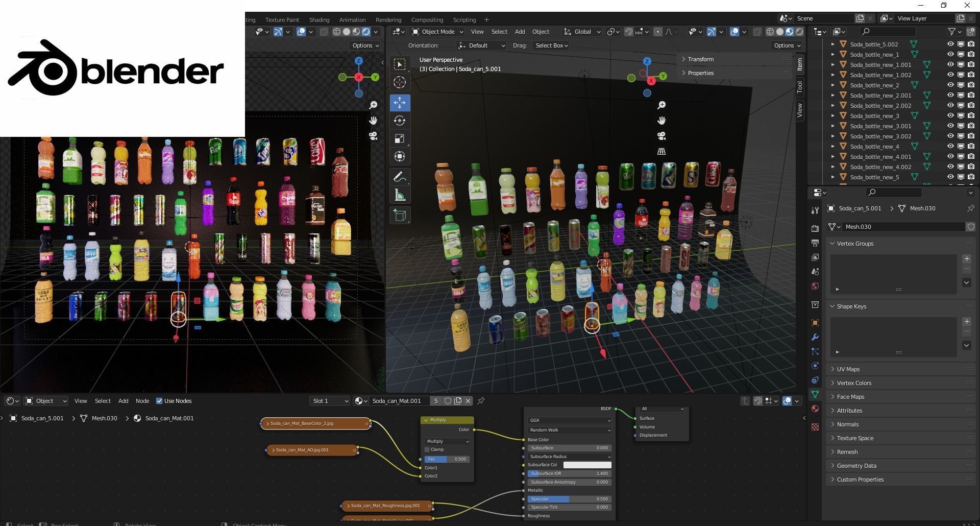Pick the Rotate tool
The image size is (980, 526).
coord(400,121)
